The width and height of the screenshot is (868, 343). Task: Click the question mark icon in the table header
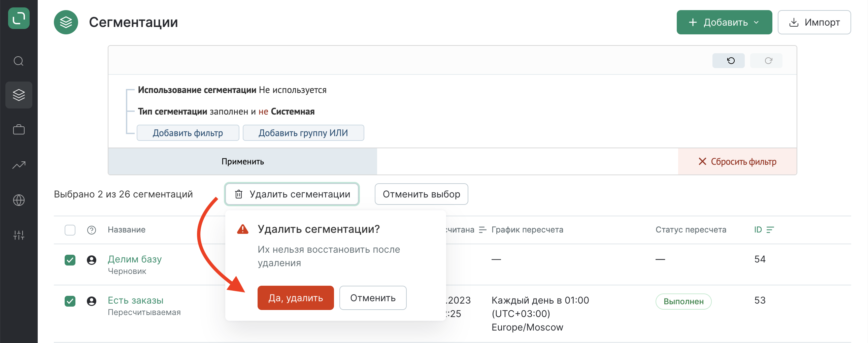click(x=92, y=230)
